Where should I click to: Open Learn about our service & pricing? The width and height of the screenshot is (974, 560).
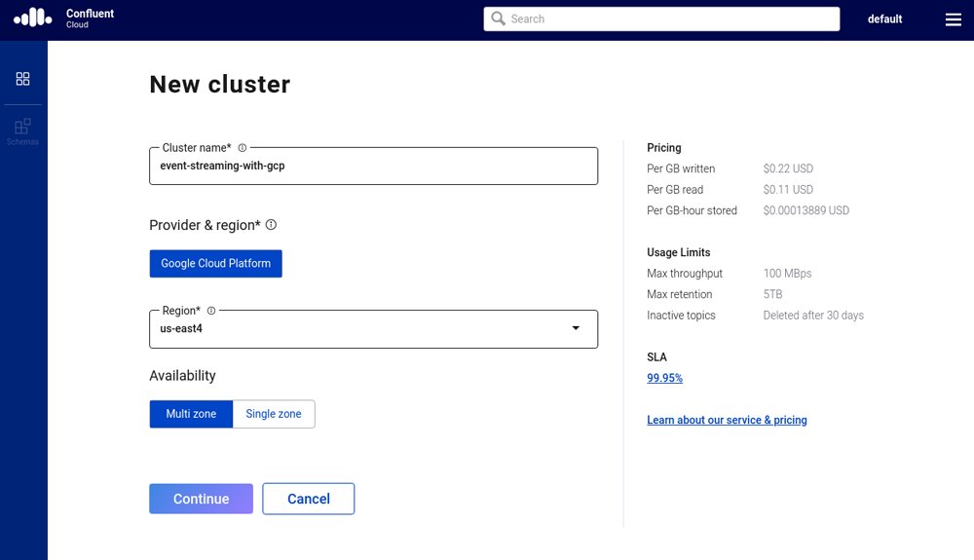coord(727,421)
